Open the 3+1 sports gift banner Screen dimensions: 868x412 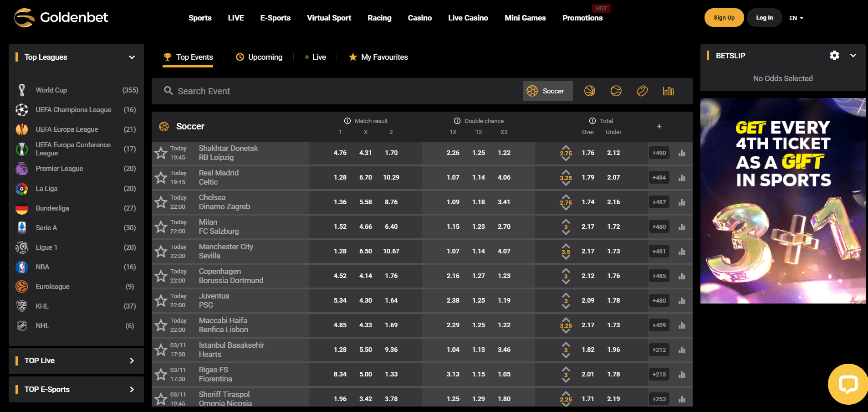[783, 201]
